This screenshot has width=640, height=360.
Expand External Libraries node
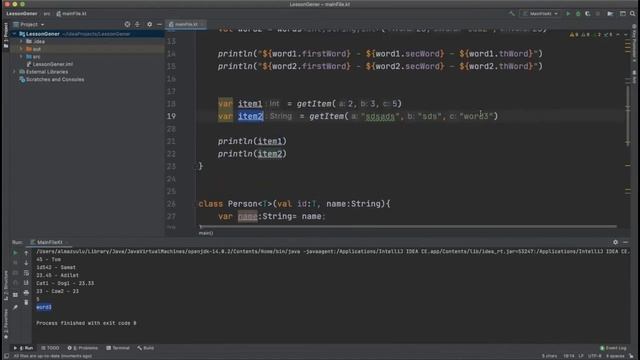(x=15, y=72)
